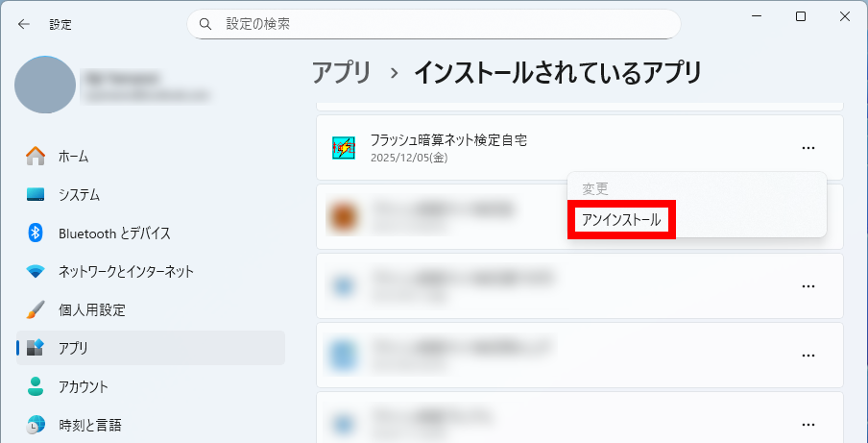Open Bluetooth とデバイス settings
Image resolution: width=868 pixels, height=443 pixels.
[113, 233]
